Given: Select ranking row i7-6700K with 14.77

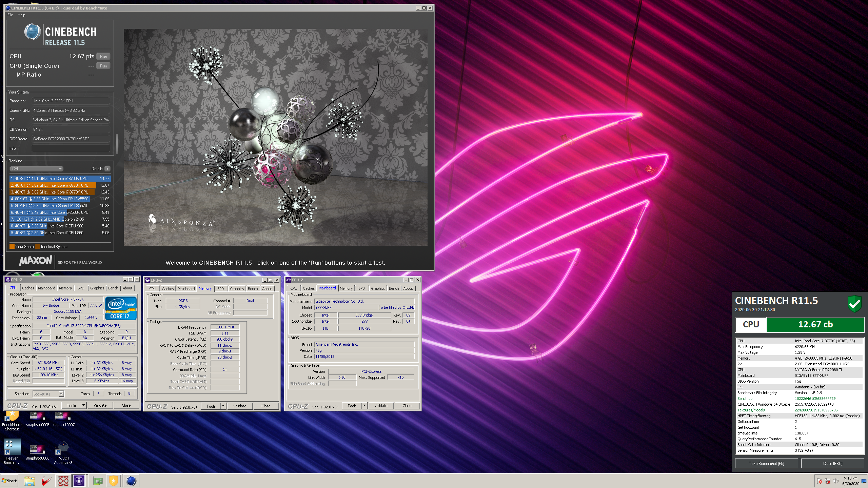Looking at the screenshot, I should click(60, 179).
